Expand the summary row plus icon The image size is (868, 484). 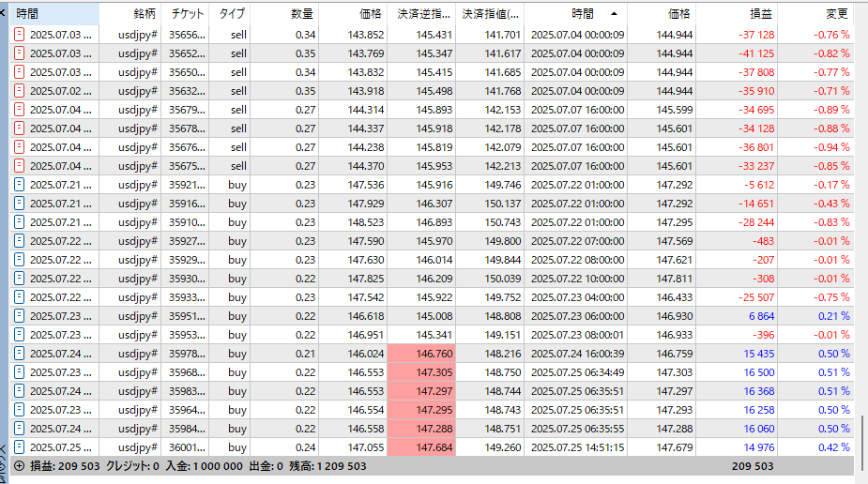click(x=19, y=466)
